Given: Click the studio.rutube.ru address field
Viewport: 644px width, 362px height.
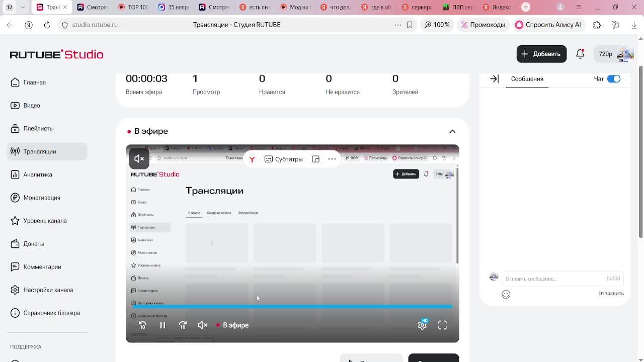Looking at the screenshot, I should (95, 25).
